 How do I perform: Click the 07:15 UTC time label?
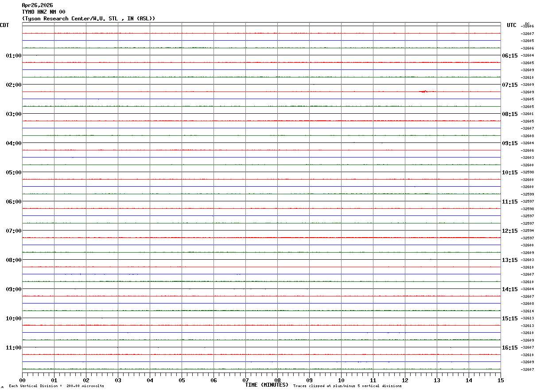[x=509, y=85]
